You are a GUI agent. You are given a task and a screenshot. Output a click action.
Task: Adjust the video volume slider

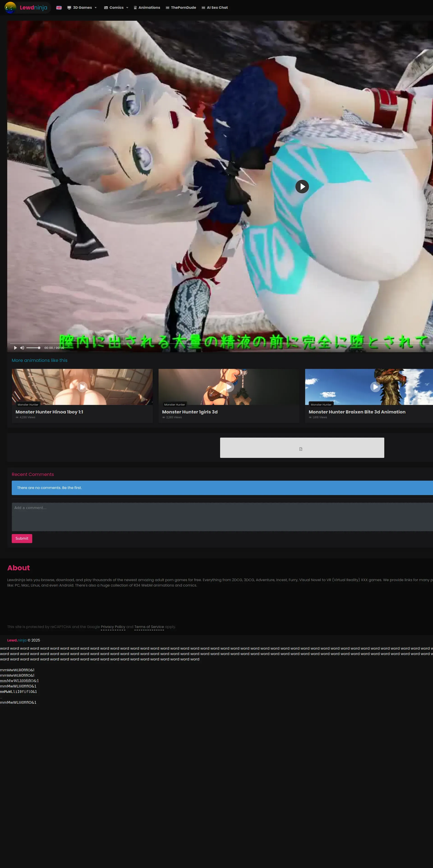pos(33,348)
